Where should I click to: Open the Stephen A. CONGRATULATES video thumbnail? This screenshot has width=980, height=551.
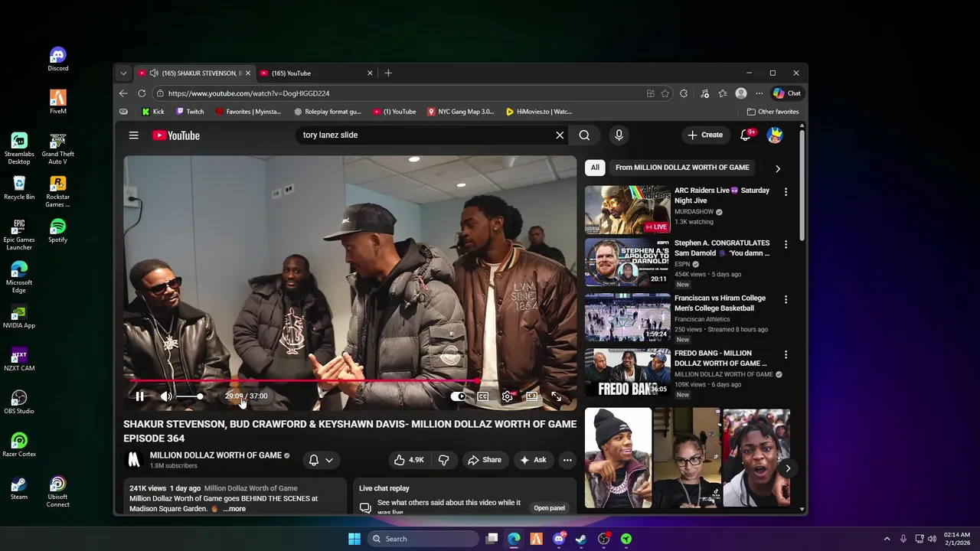[627, 262]
